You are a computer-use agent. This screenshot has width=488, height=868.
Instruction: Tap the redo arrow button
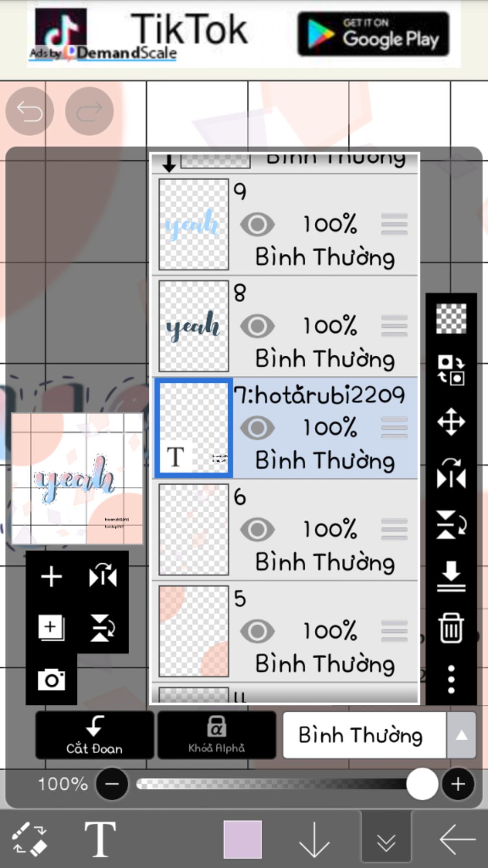[89, 111]
